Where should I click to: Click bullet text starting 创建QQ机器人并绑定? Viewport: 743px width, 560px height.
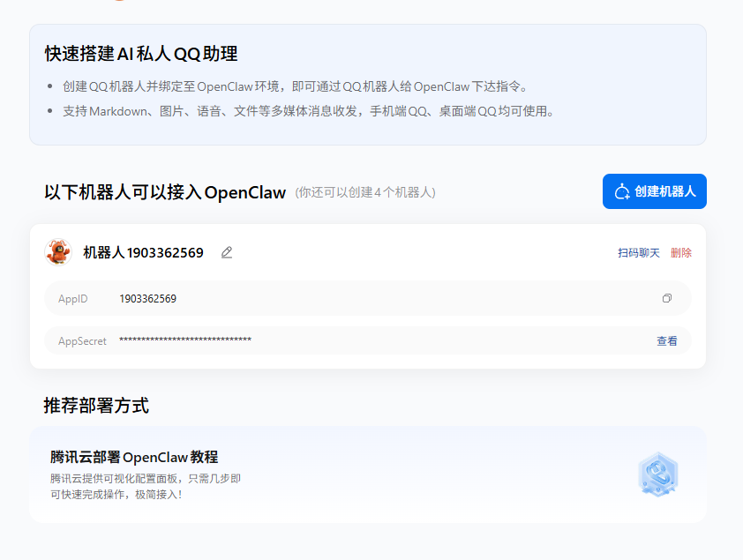pyautogui.click(x=296, y=86)
